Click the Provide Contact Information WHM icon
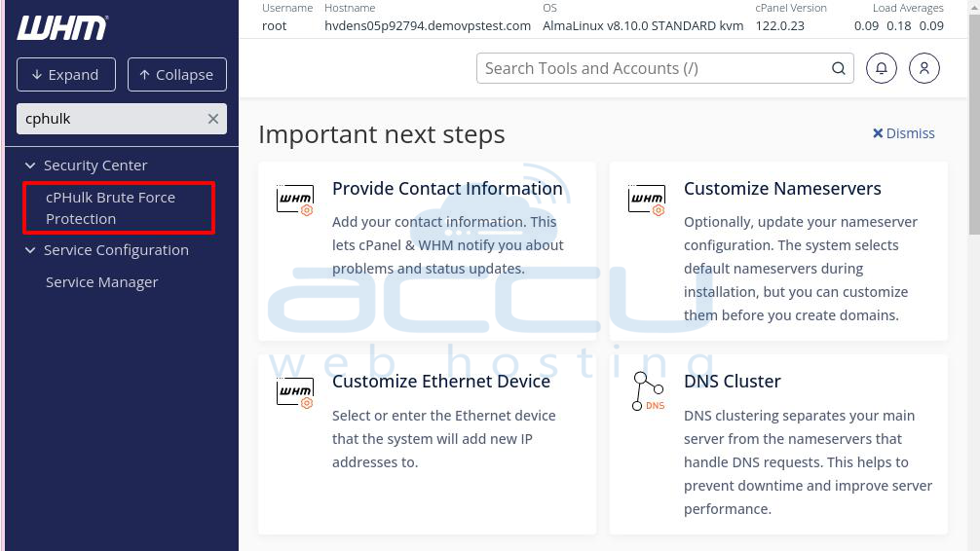The image size is (980, 551). tap(295, 200)
